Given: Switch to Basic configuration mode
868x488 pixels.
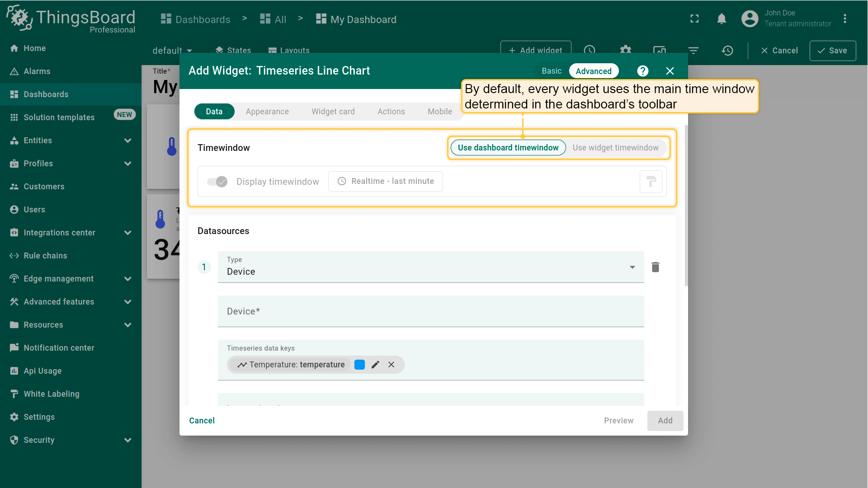Looking at the screenshot, I should [552, 71].
